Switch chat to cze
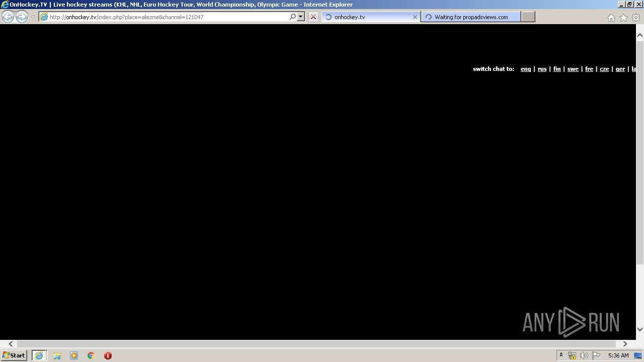Viewport: 644px width, 362px height. pos(604,69)
